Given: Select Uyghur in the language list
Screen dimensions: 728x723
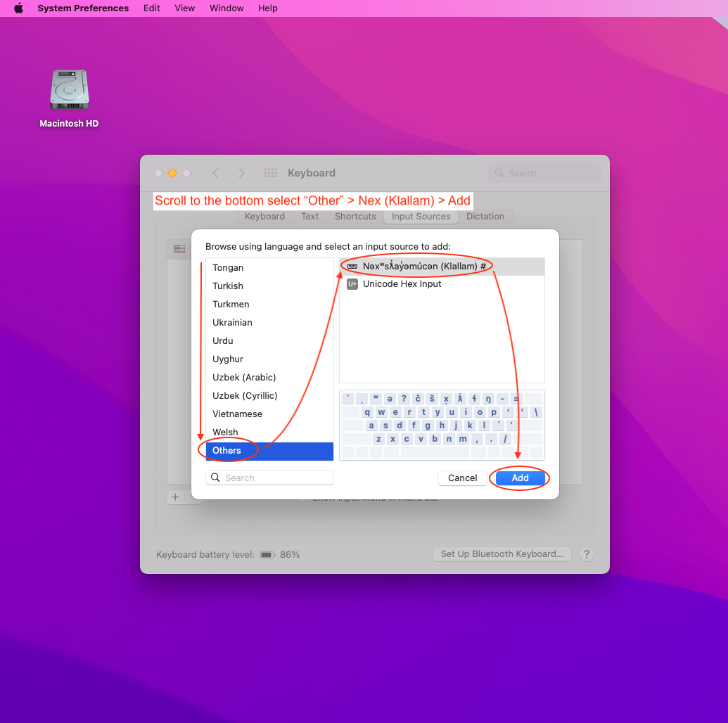Looking at the screenshot, I should click(x=269, y=359).
